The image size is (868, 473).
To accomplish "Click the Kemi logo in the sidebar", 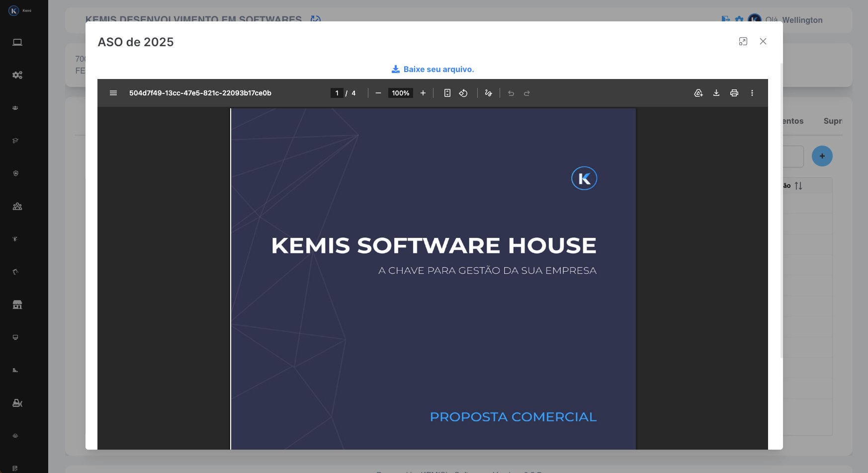I will click(x=14, y=10).
